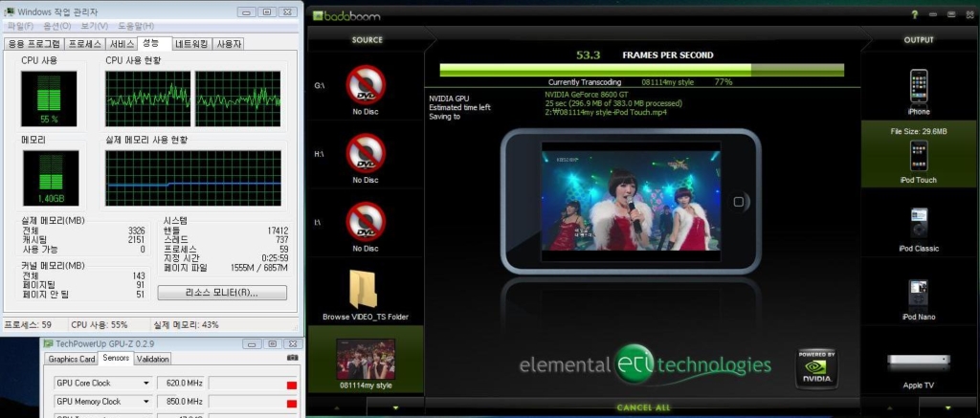Open Badaboom help question mark icon
The image size is (980, 418).
(x=914, y=14)
